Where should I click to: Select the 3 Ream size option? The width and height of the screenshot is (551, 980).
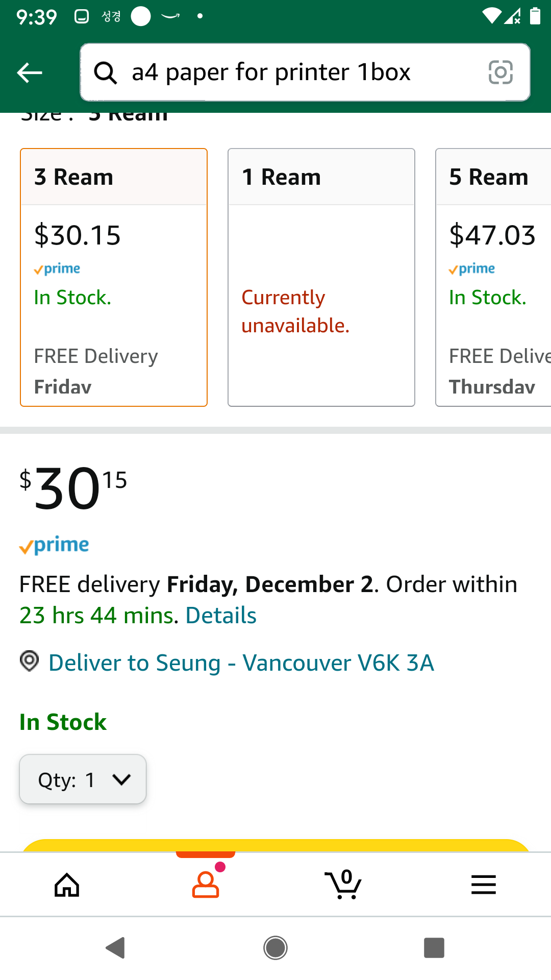coord(114,277)
